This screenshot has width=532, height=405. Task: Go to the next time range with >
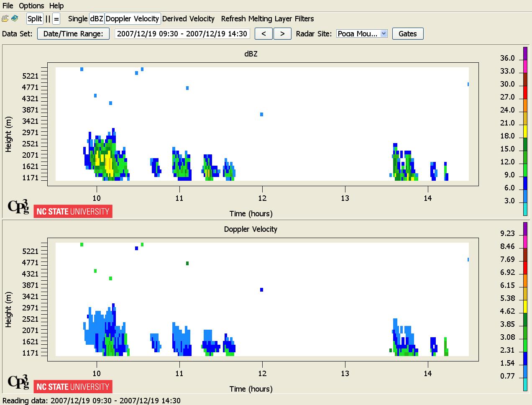(282, 34)
